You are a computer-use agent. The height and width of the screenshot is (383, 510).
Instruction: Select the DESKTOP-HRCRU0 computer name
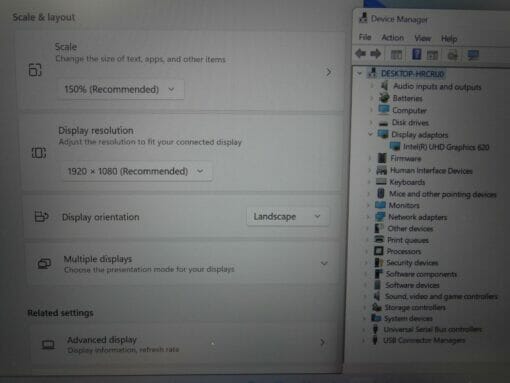[412, 74]
